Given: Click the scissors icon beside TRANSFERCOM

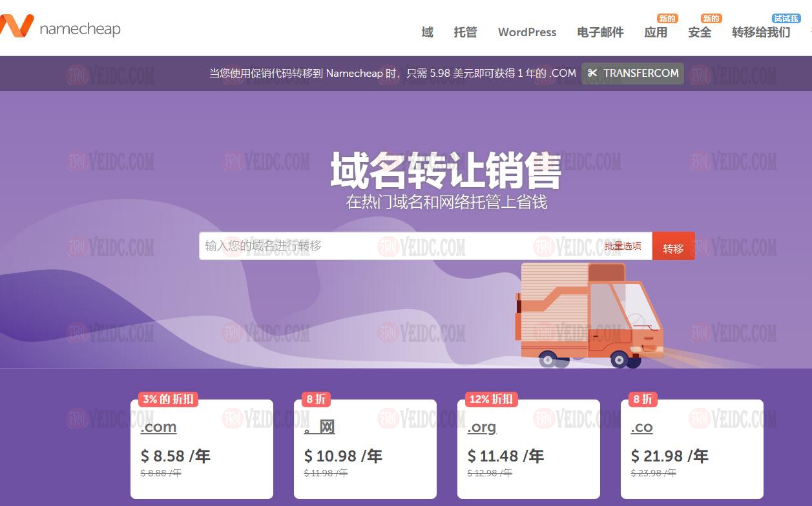Looking at the screenshot, I should pyautogui.click(x=592, y=74).
